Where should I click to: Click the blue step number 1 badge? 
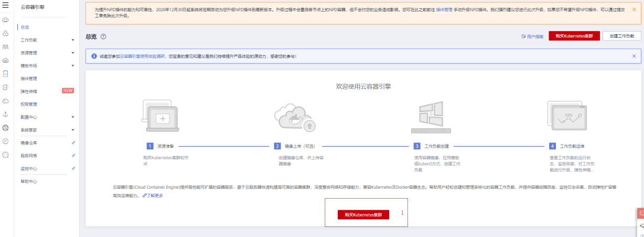pyautogui.click(x=149, y=146)
